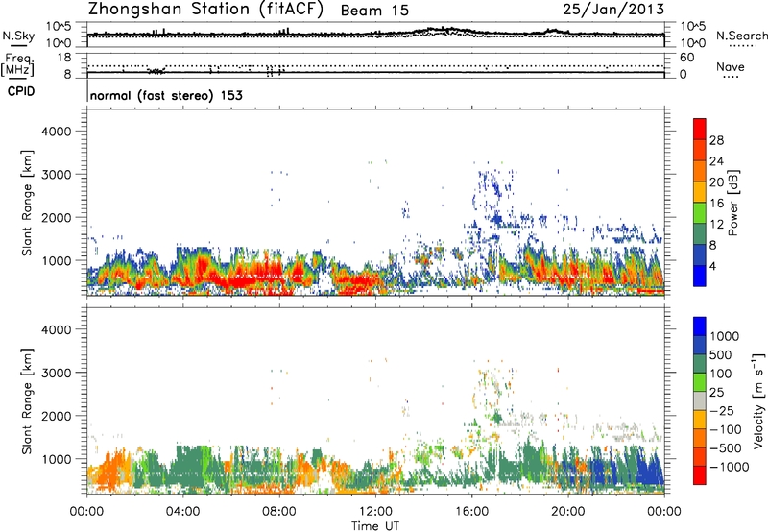
Task: Click the '28' power colorbar tick value
Action: point(716,140)
